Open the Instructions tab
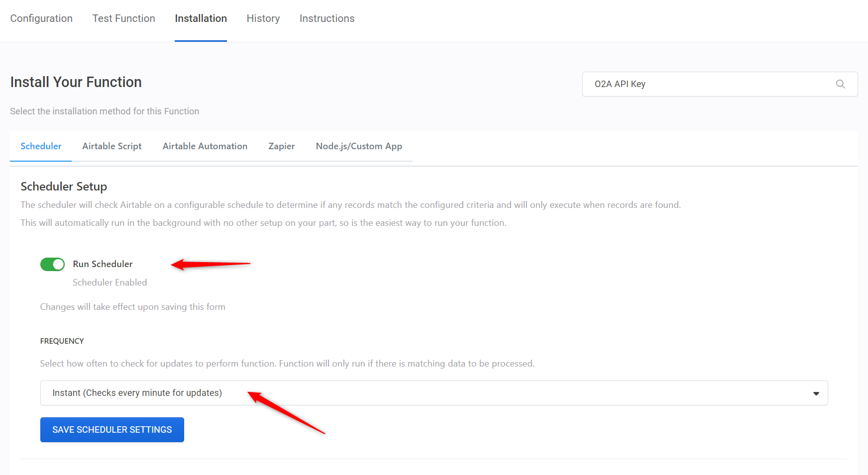This screenshot has width=868, height=475. (x=327, y=18)
